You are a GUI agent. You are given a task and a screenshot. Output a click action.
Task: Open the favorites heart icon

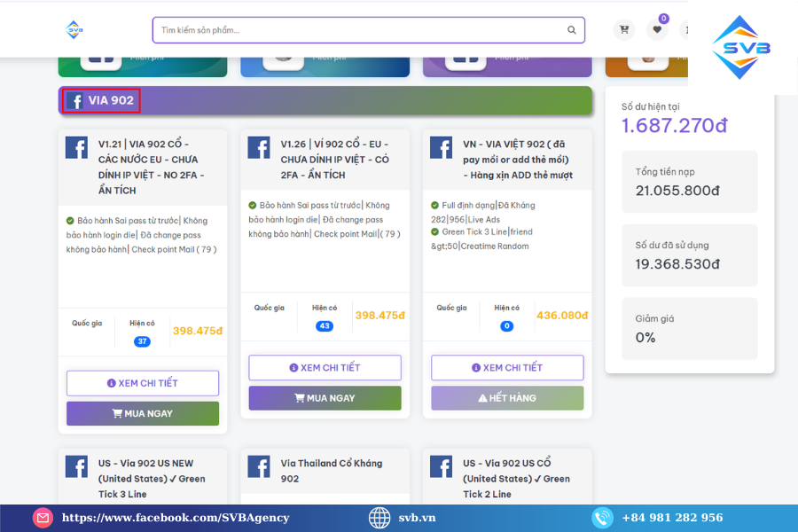point(657,29)
